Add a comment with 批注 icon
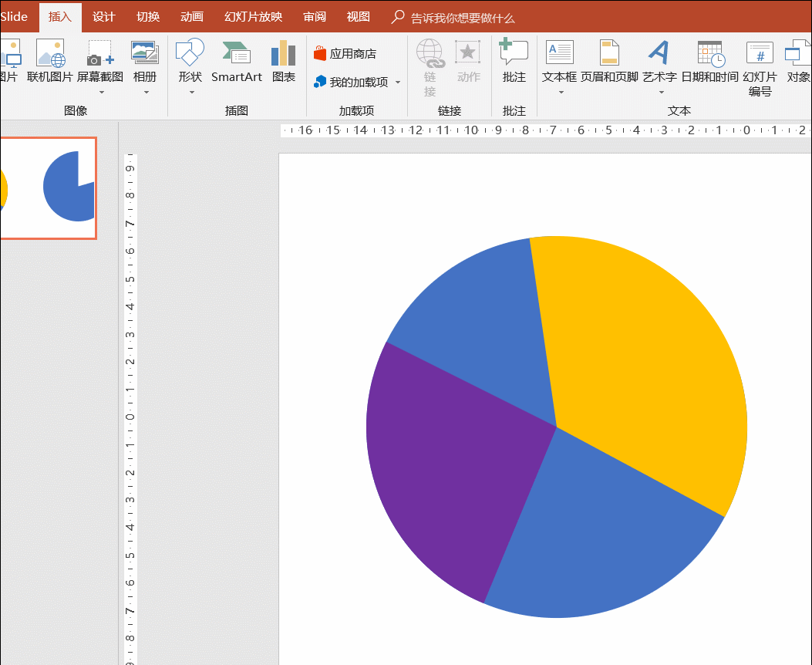 coord(514,62)
